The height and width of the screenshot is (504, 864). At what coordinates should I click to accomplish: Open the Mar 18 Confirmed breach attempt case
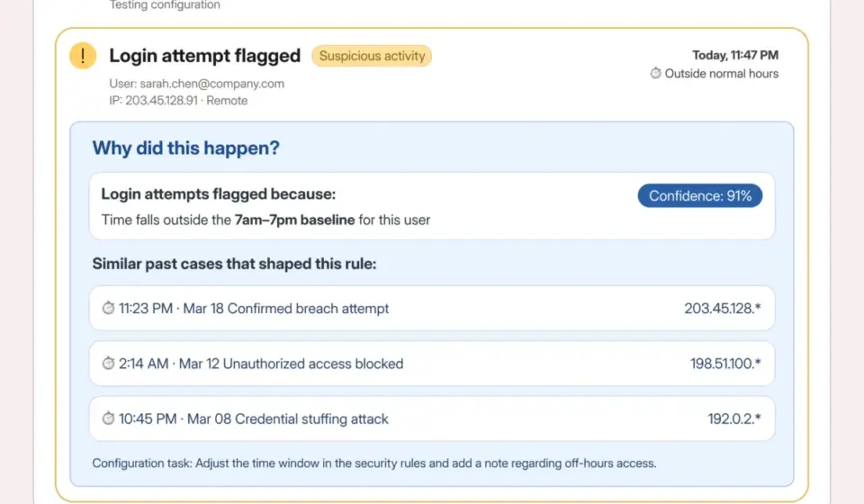432,309
